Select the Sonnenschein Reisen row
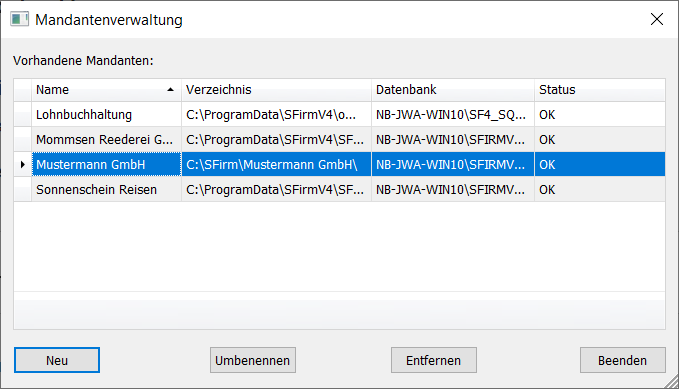Viewport: 679px width, 389px height. (340, 189)
